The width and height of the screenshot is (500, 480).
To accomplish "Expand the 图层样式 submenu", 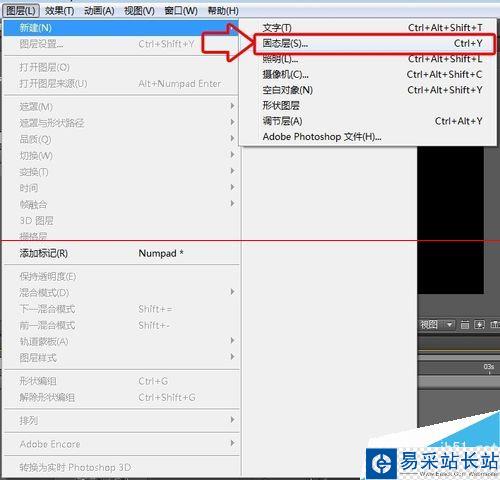I will [121, 358].
